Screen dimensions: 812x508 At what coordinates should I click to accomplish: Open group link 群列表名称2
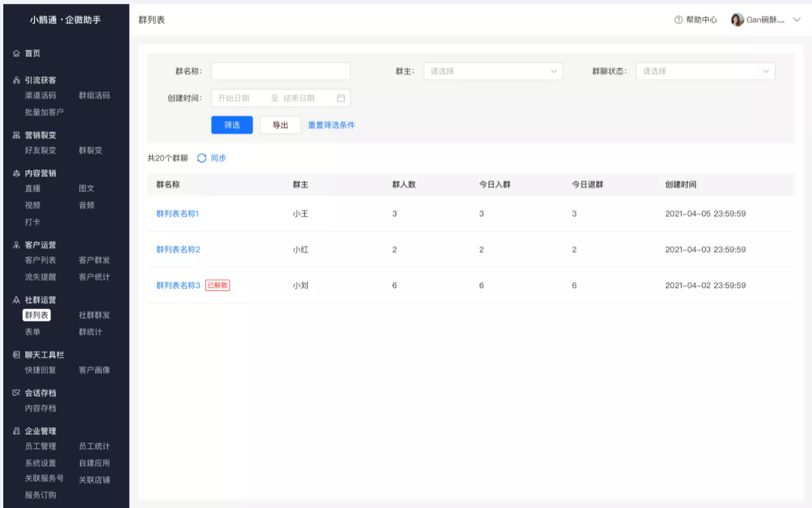178,250
